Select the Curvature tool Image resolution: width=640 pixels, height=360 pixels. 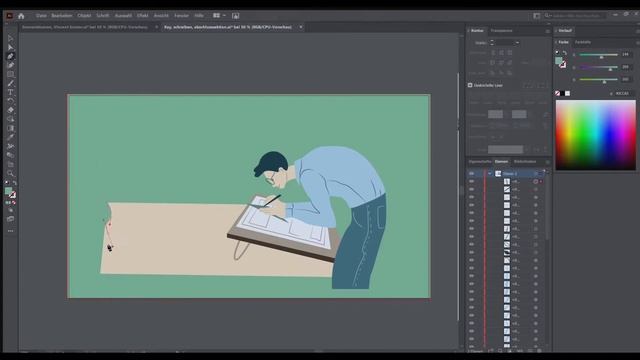[x=11, y=65]
